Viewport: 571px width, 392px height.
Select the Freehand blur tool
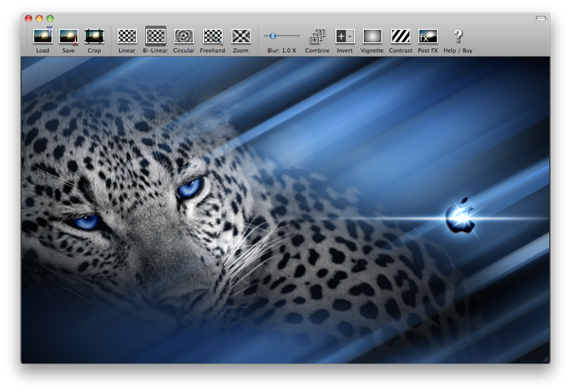(213, 37)
